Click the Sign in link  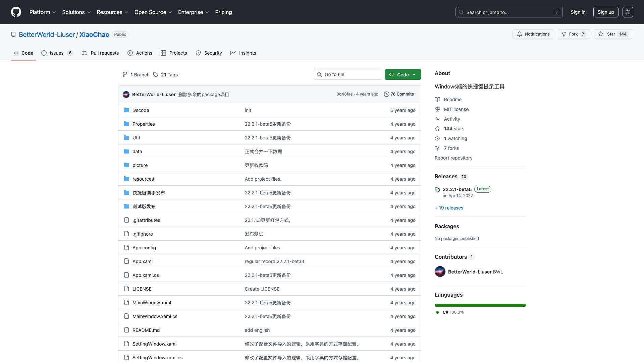(x=578, y=12)
